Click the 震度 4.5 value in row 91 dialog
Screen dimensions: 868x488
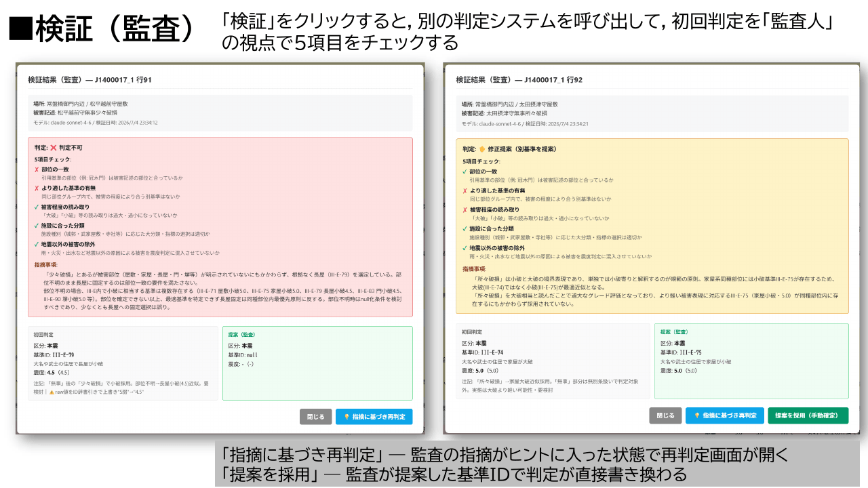[52, 372]
